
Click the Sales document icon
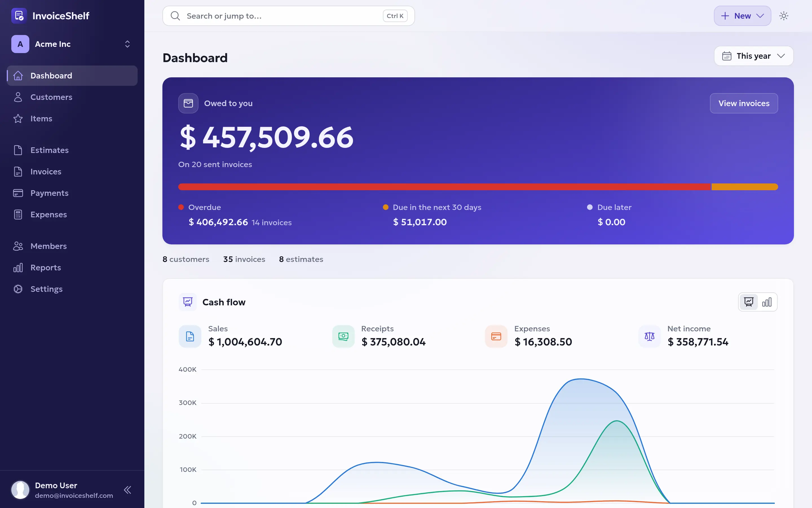pos(190,336)
